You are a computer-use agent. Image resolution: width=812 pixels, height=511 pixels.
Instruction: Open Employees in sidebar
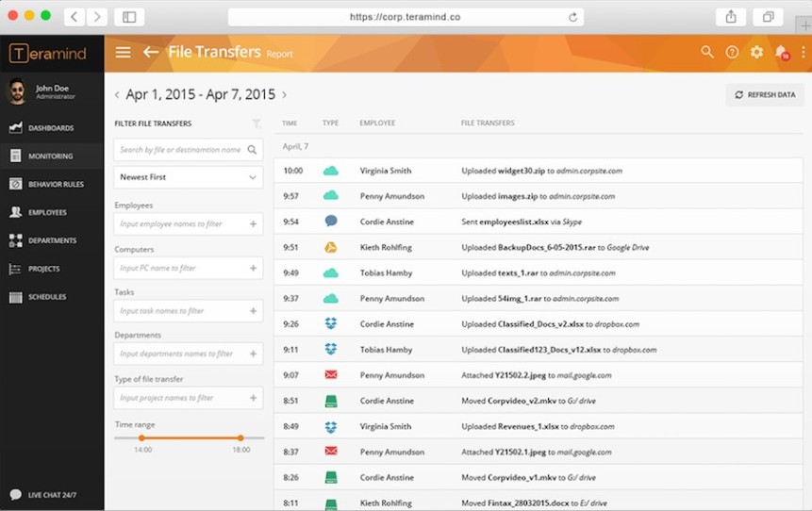pyautogui.click(x=52, y=212)
